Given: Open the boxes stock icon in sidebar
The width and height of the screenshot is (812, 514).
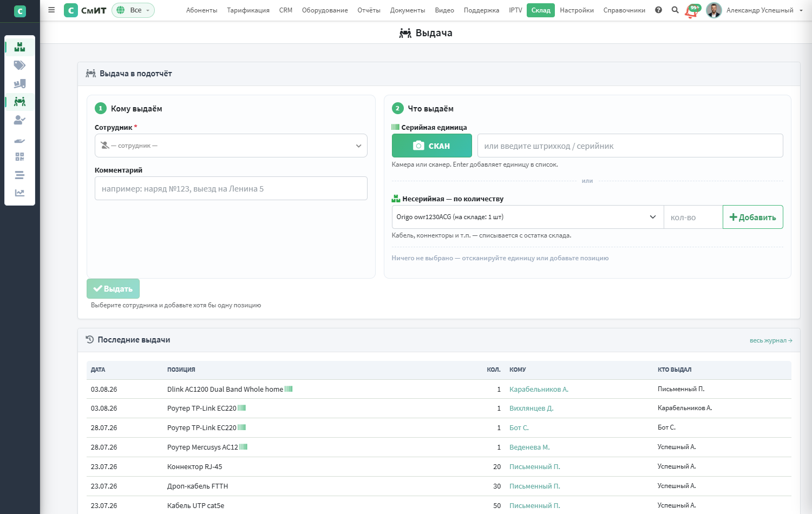Looking at the screenshot, I should click(19, 47).
